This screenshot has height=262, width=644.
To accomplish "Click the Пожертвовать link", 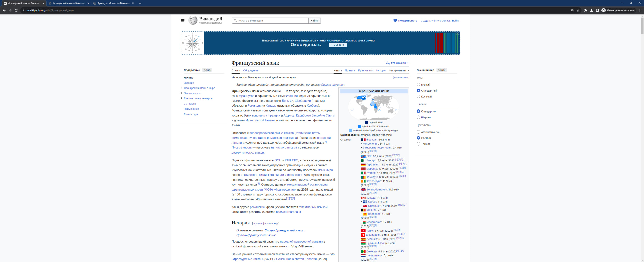I will point(408,21).
